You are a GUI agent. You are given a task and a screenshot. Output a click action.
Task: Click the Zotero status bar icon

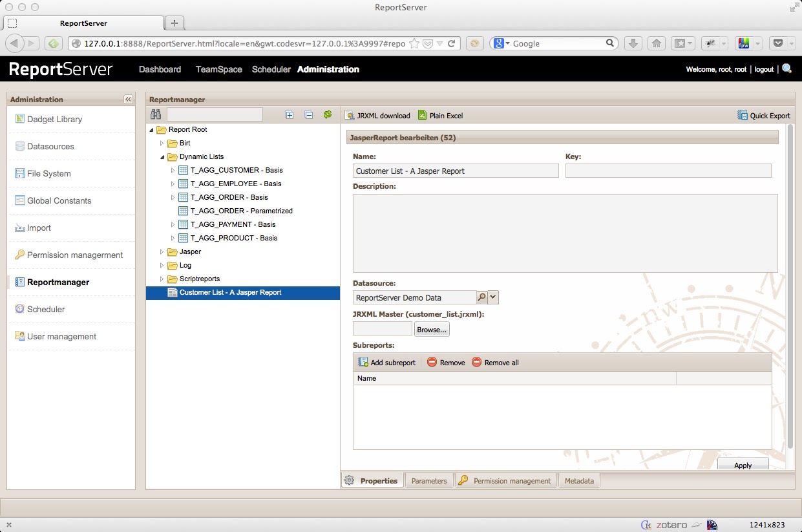point(671,525)
